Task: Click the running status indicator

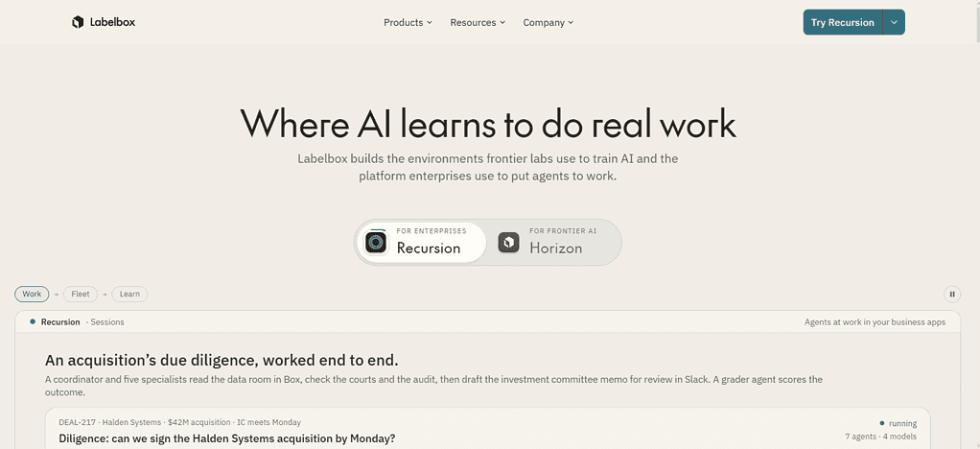Action: pos(898,423)
